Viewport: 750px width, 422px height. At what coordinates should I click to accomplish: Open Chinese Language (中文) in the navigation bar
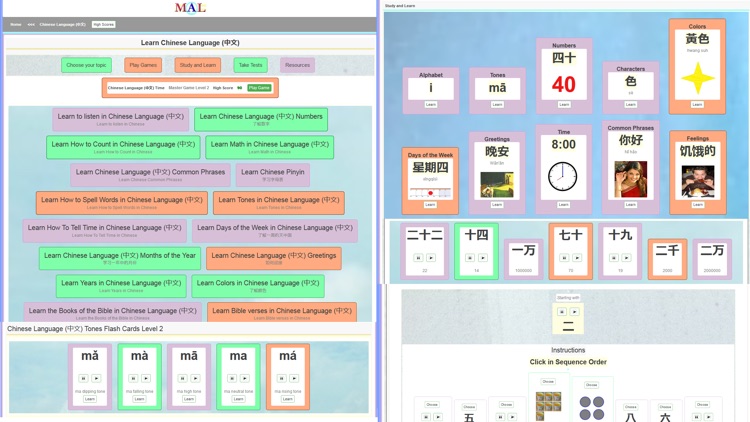point(63,24)
